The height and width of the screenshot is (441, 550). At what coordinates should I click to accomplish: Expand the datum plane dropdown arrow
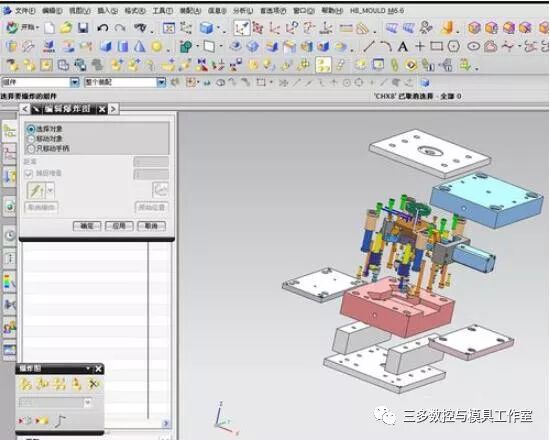[221, 46]
